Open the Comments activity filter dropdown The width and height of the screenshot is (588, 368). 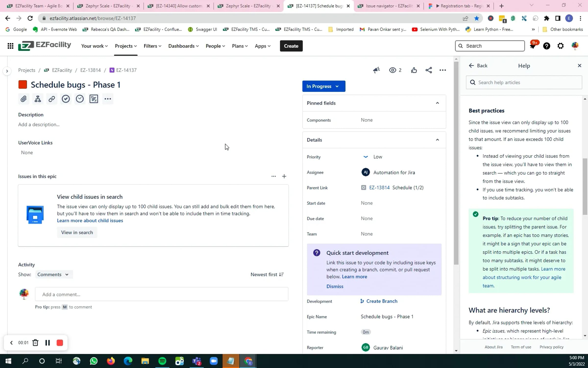tap(53, 274)
